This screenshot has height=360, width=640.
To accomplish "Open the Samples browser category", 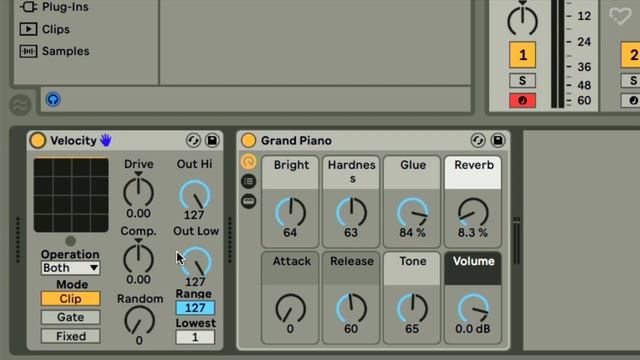I will point(65,51).
